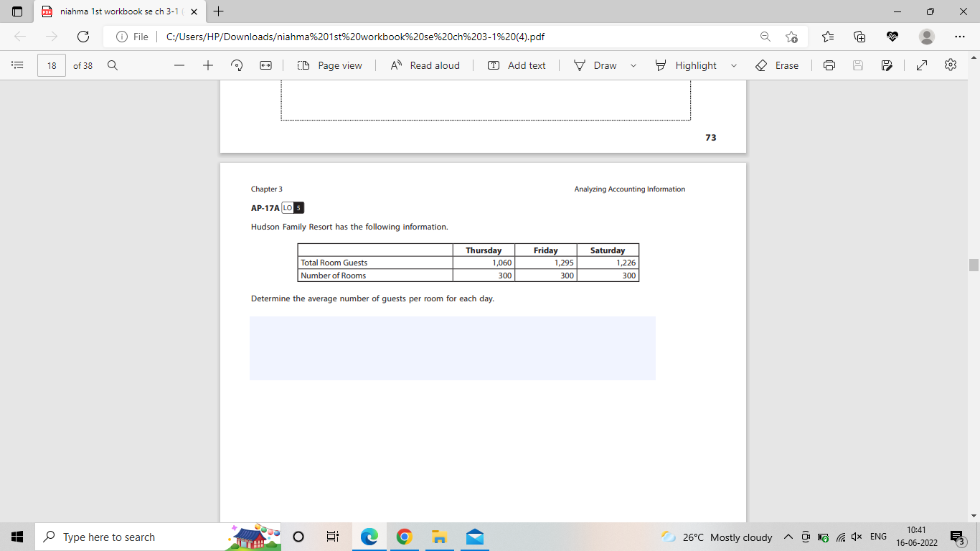Rotate the PDF page

[x=236, y=65]
